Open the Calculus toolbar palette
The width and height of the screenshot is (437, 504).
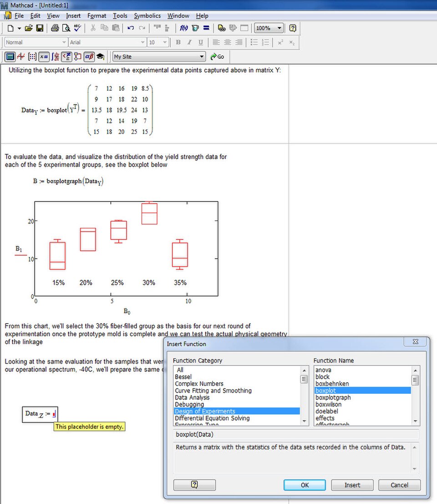[55, 57]
